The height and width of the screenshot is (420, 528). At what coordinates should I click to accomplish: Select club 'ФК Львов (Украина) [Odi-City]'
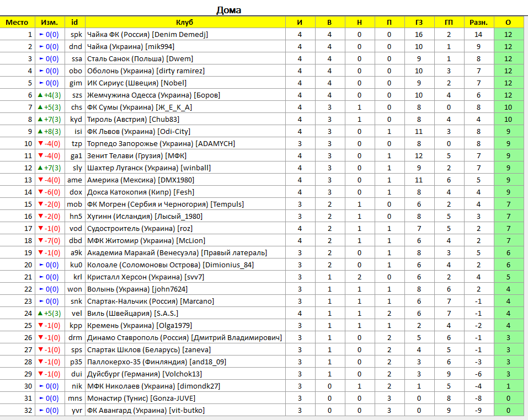point(138,132)
